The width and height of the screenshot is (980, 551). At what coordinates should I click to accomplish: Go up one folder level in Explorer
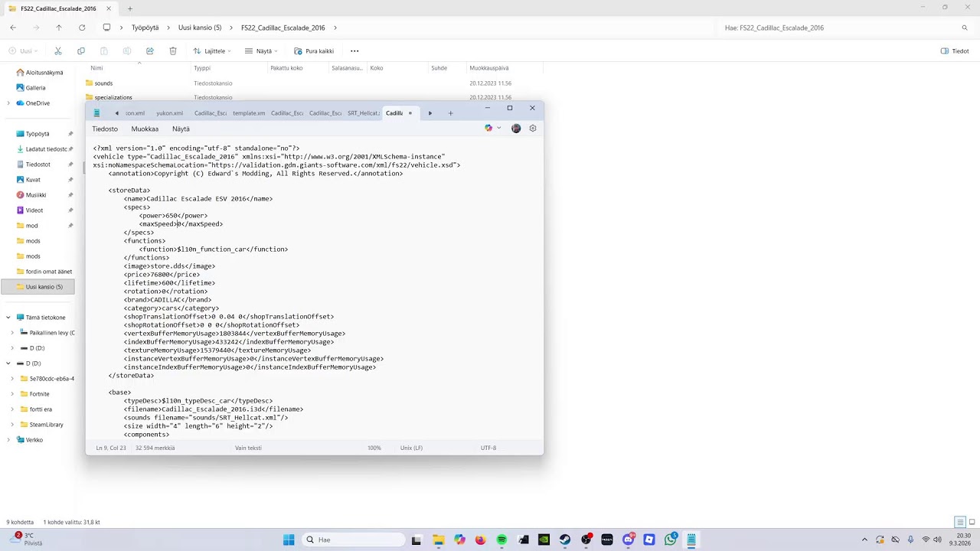[59, 28]
